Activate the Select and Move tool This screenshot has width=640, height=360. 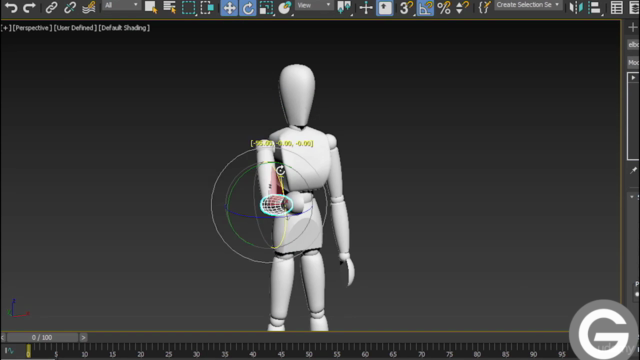(229, 8)
